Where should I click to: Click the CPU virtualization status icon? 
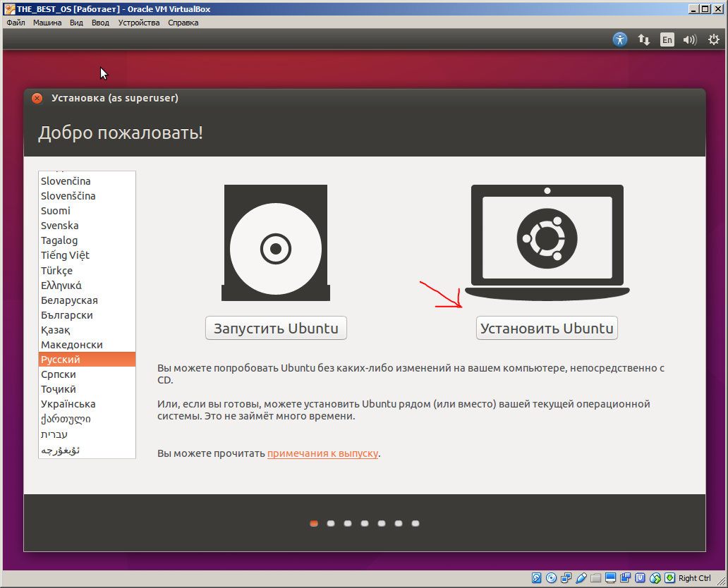tap(641, 578)
